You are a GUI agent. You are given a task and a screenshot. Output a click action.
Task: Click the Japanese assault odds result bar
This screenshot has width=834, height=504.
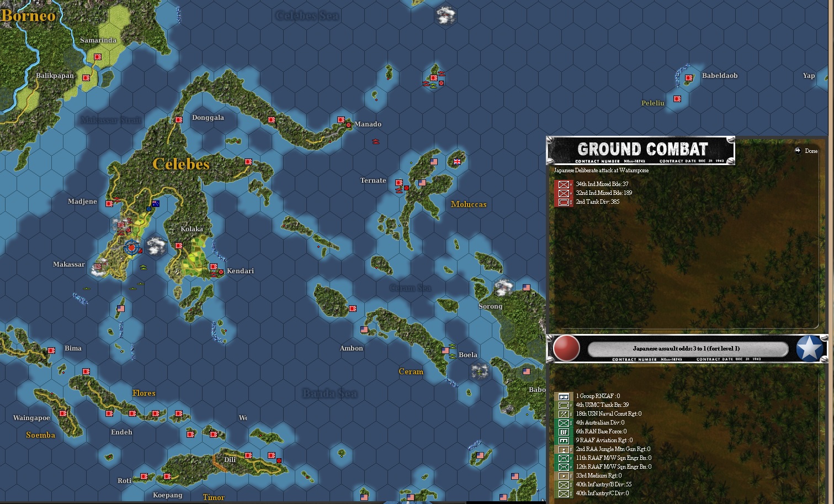pos(687,349)
